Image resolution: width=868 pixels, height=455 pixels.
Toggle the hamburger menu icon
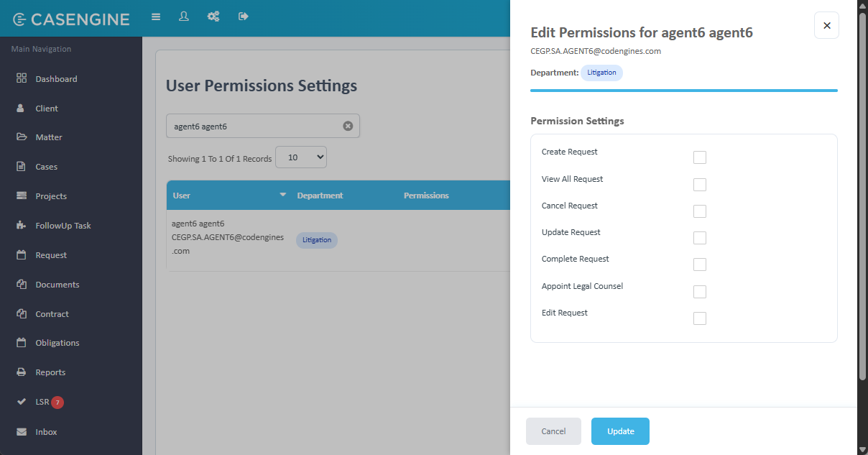(156, 17)
